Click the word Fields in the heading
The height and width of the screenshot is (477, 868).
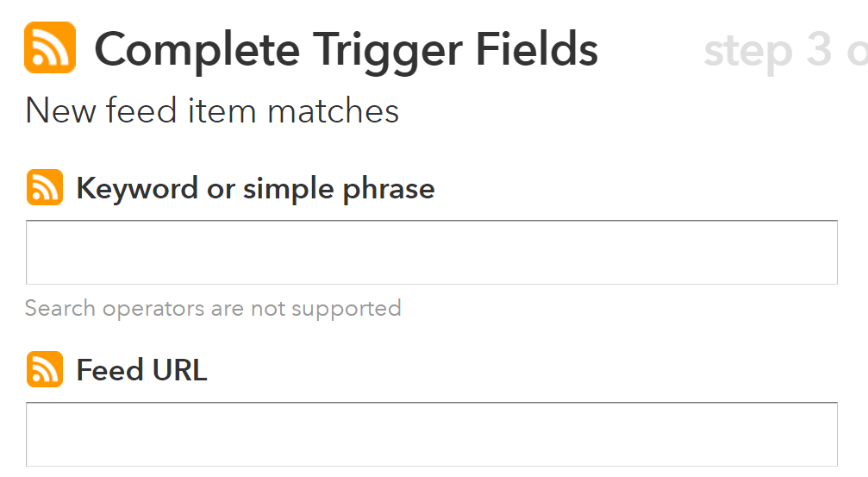point(537,49)
